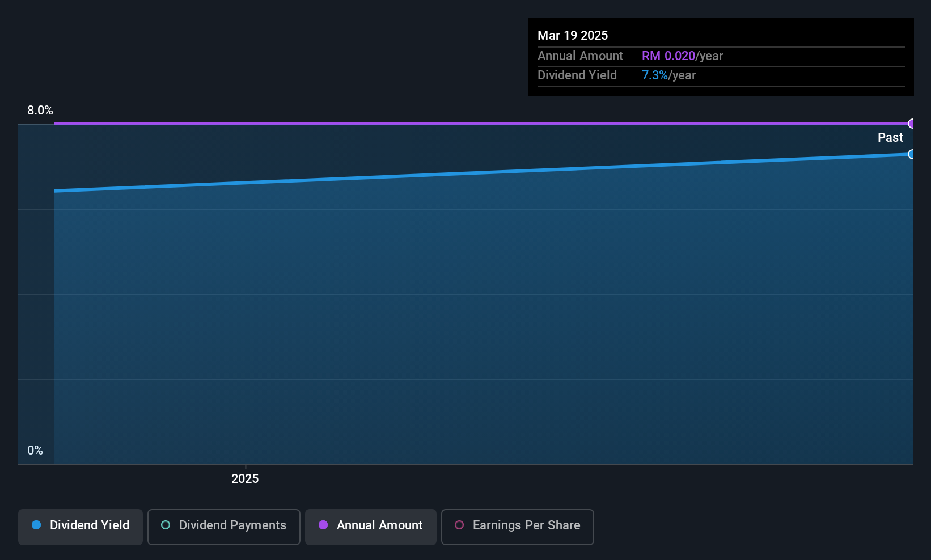Click the 8.0% y-axis label
The image size is (931, 560).
point(40,111)
